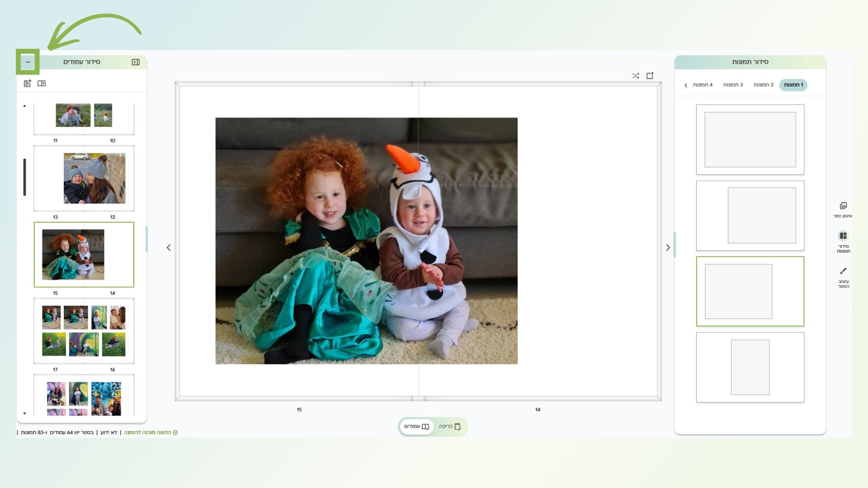Select the '2 תמונות' layout tab
868x488 pixels.
pyautogui.click(x=763, y=85)
